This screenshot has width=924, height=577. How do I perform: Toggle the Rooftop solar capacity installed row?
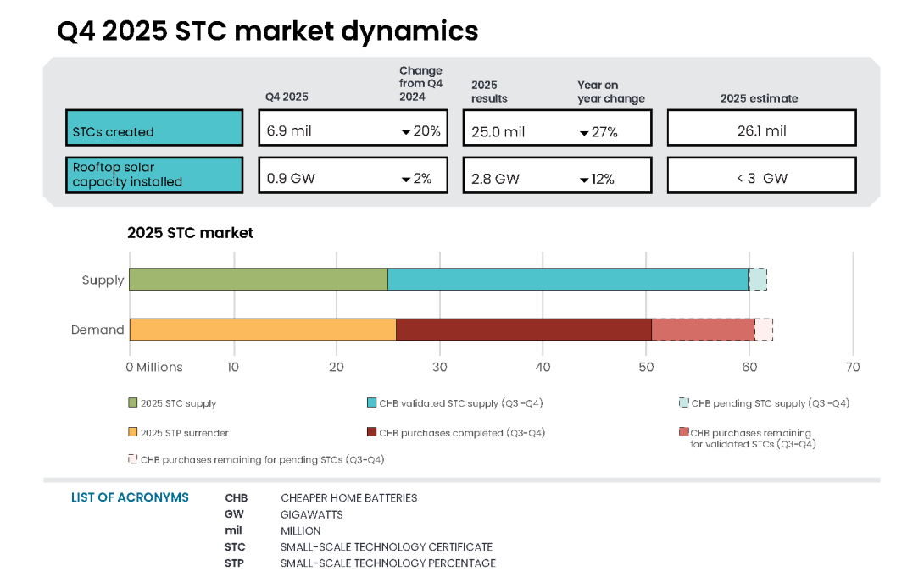pyautogui.click(x=154, y=175)
